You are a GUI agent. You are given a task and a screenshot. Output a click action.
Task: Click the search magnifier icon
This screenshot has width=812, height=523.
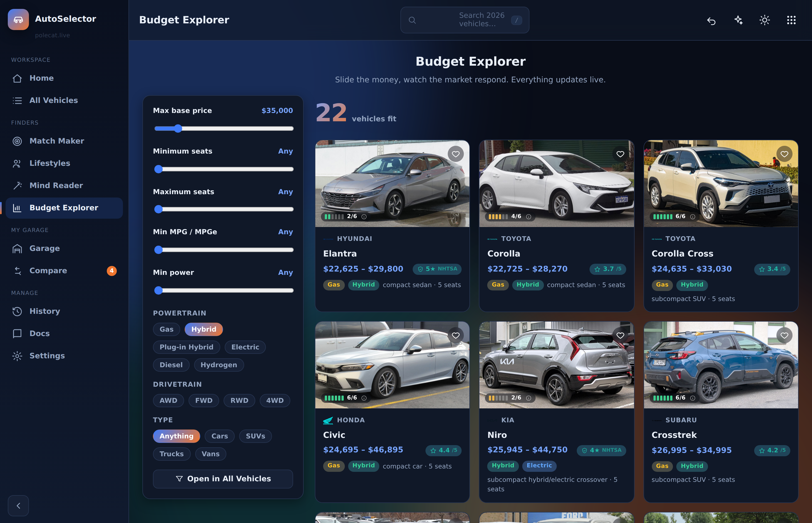[412, 20]
